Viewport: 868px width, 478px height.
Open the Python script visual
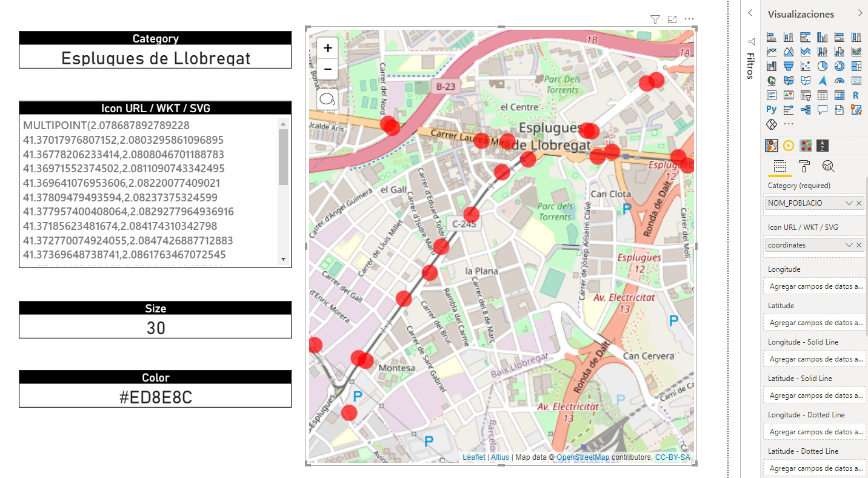pyautogui.click(x=771, y=109)
